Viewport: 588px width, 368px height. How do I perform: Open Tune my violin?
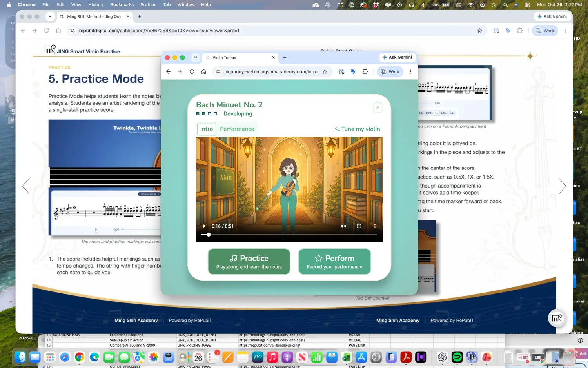tap(357, 129)
